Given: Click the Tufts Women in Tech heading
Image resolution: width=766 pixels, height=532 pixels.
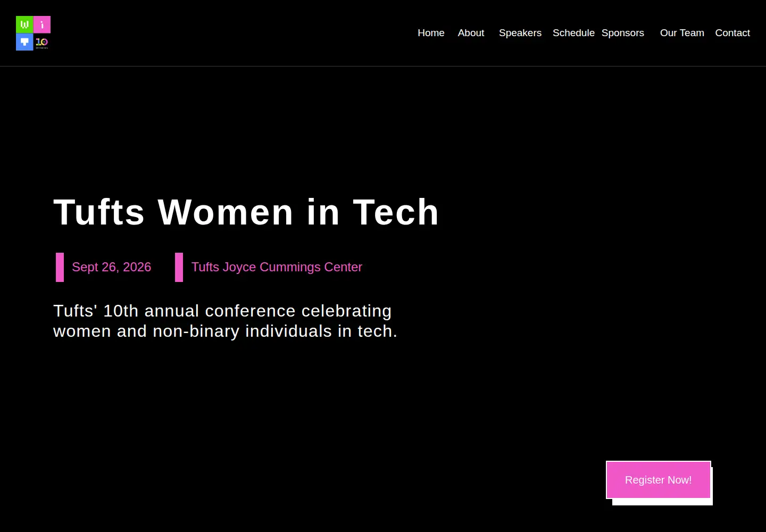Looking at the screenshot, I should 246,212.
